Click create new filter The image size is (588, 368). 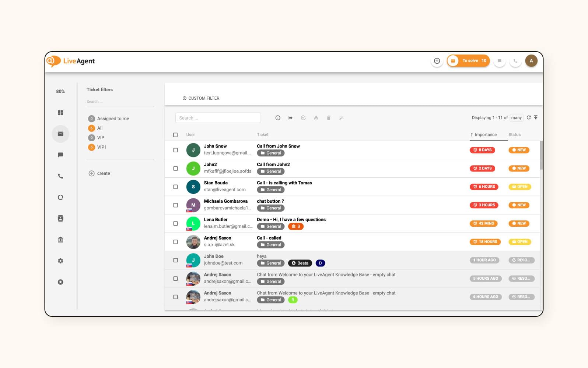tap(99, 173)
